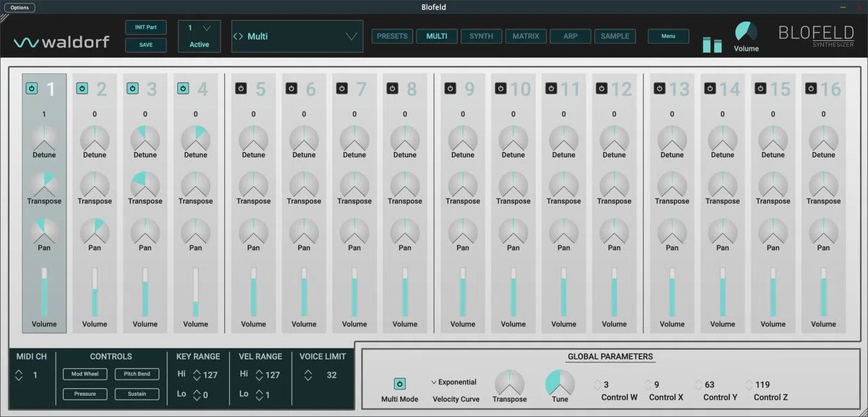Disable part 2 power toggle

pyautogui.click(x=82, y=88)
